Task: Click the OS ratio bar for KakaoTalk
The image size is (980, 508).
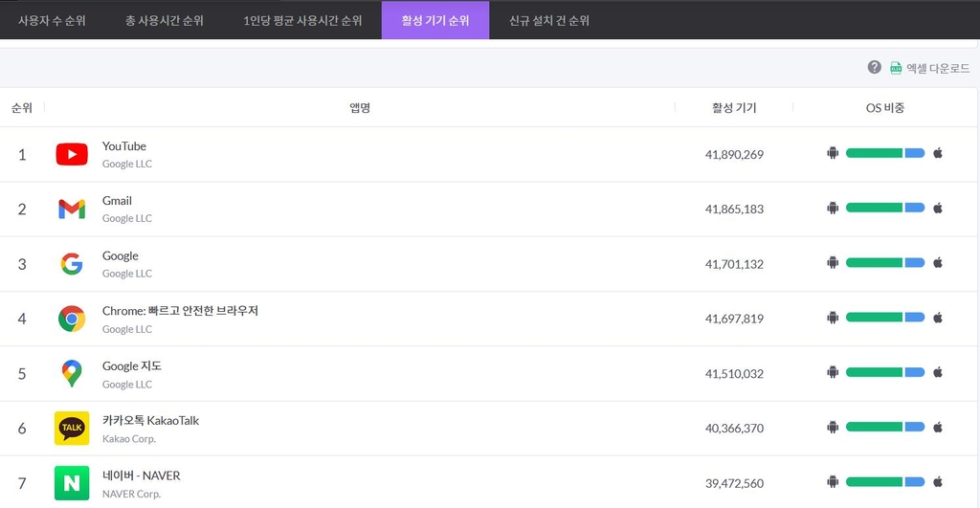Action: click(x=885, y=428)
